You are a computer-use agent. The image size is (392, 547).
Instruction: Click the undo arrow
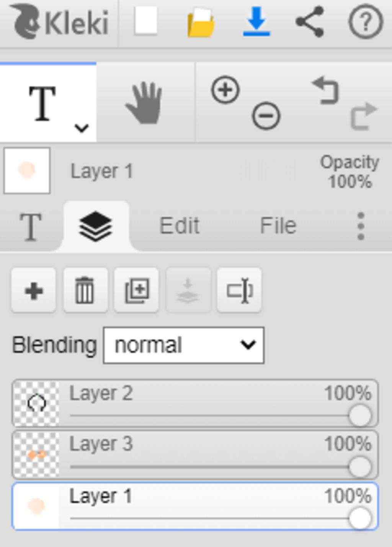pyautogui.click(x=325, y=91)
